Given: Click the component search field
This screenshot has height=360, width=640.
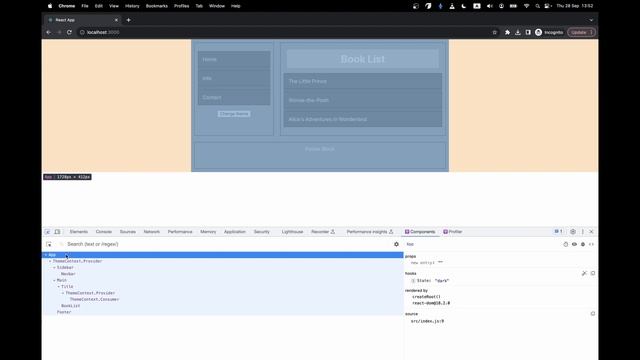Looking at the screenshot, I should pyautogui.click(x=227, y=244).
